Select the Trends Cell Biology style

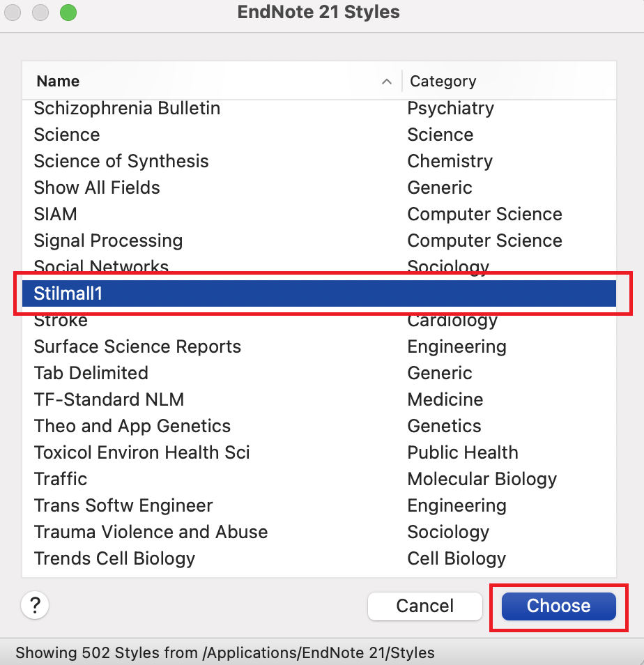pos(114,558)
